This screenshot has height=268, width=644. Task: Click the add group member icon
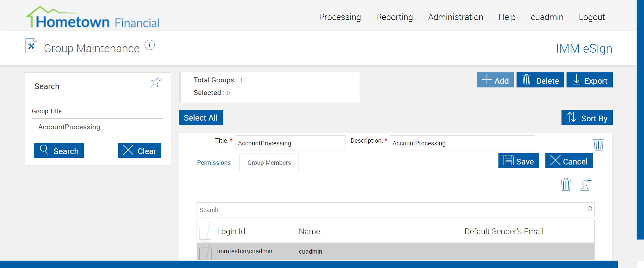586,184
